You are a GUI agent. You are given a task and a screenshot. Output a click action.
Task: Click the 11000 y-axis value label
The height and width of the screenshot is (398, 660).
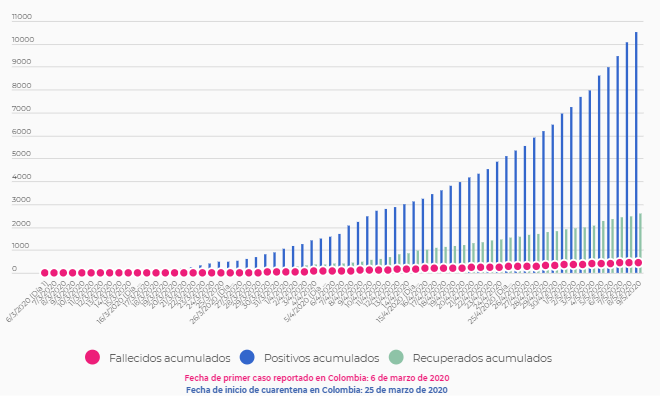pos(22,17)
